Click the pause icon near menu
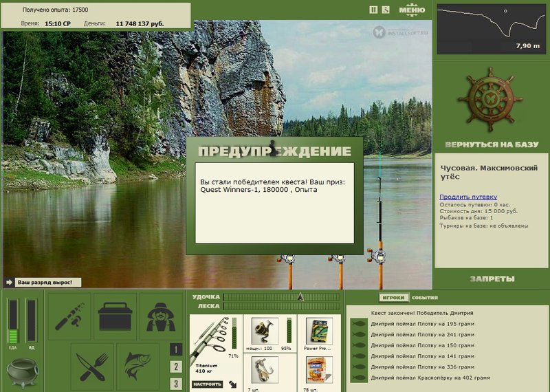Viewport: 550px width, 392px height. click(373, 10)
